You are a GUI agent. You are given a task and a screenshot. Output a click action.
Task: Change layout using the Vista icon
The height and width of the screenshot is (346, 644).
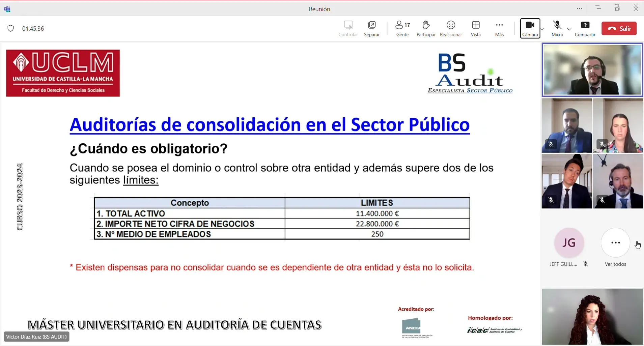(x=476, y=28)
